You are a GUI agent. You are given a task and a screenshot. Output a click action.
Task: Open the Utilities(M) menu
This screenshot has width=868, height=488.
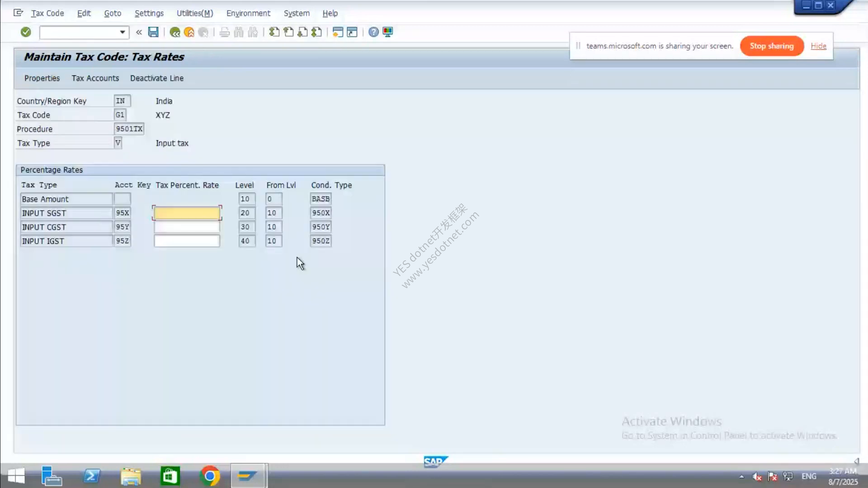195,14
